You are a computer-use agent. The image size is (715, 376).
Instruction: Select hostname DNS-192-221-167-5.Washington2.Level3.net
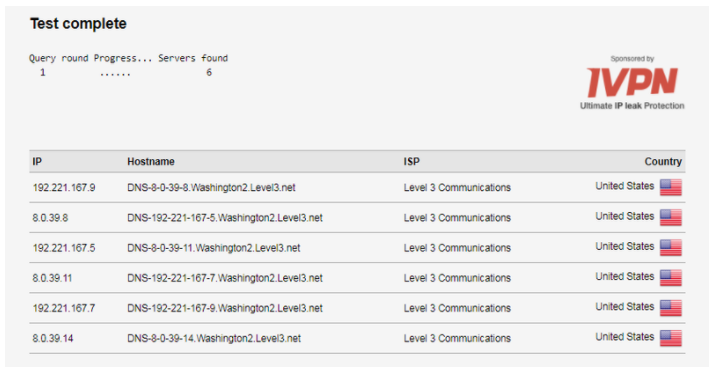pyautogui.click(x=225, y=217)
